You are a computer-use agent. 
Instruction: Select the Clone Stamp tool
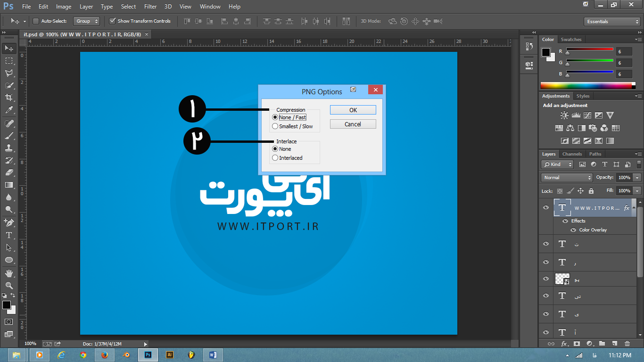click(9, 148)
